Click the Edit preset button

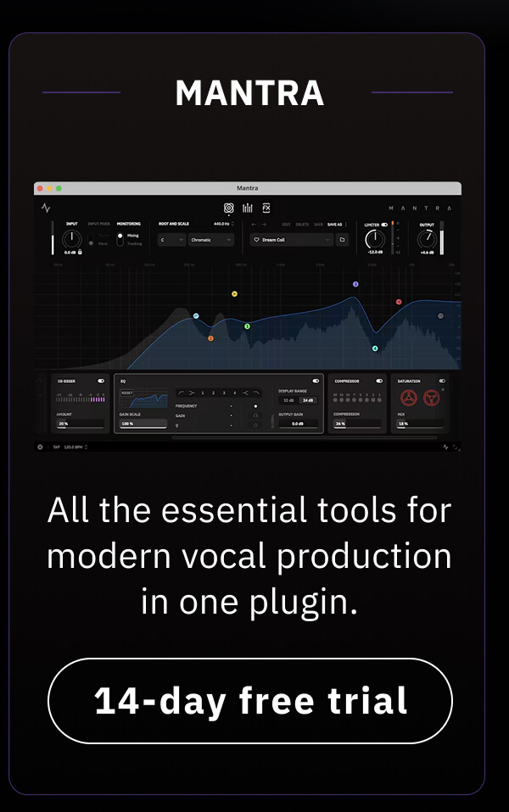[287, 225]
